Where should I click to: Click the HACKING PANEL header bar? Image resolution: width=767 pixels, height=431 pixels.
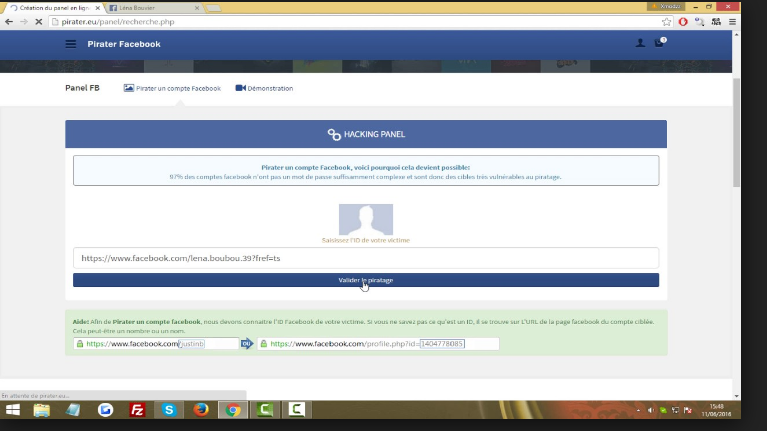click(366, 134)
